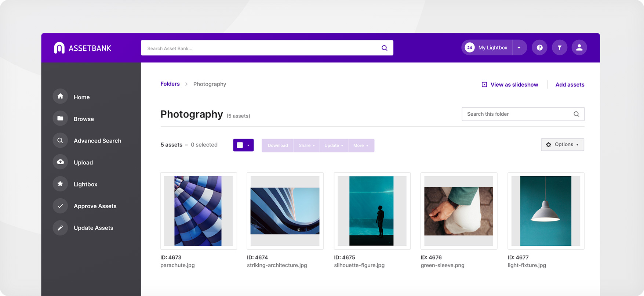Open the More dropdown
Image resolution: width=644 pixels, height=296 pixels.
361,145
